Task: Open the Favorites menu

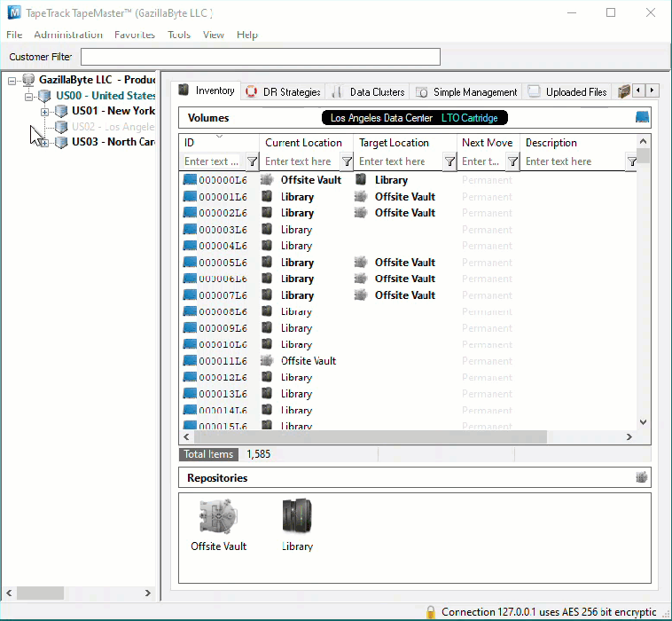Action: [x=135, y=35]
